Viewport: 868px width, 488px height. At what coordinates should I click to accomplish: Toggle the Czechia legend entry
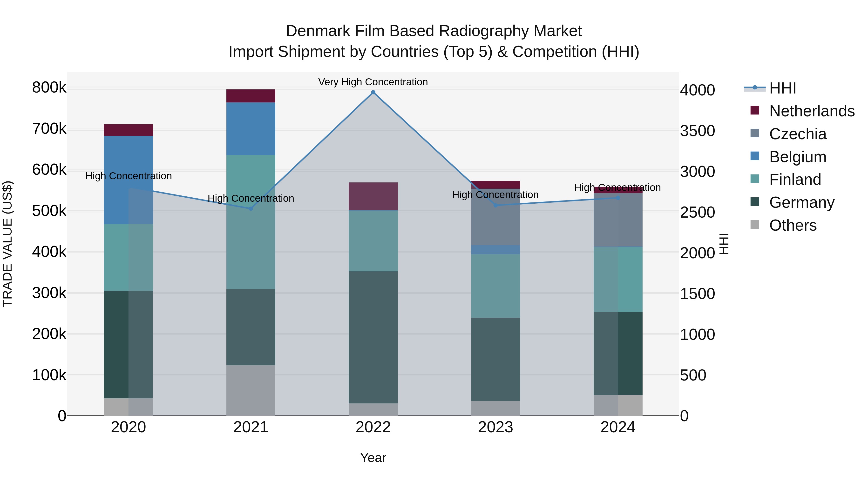point(788,134)
